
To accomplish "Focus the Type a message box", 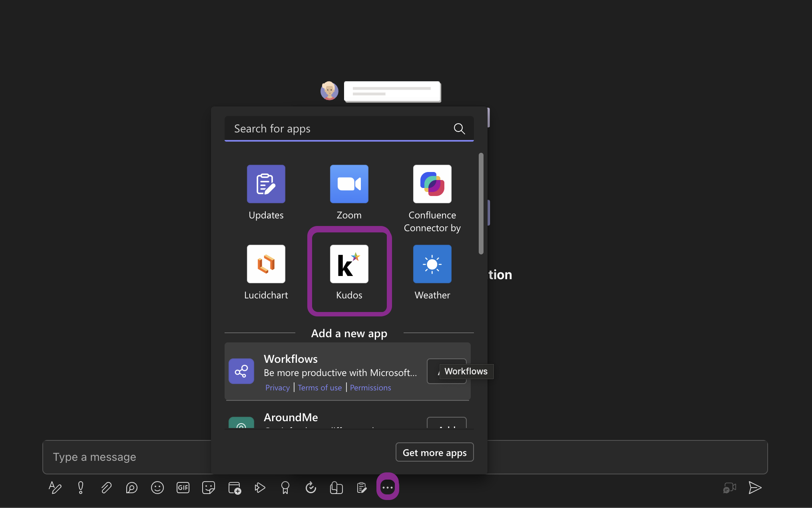I will (x=405, y=457).
